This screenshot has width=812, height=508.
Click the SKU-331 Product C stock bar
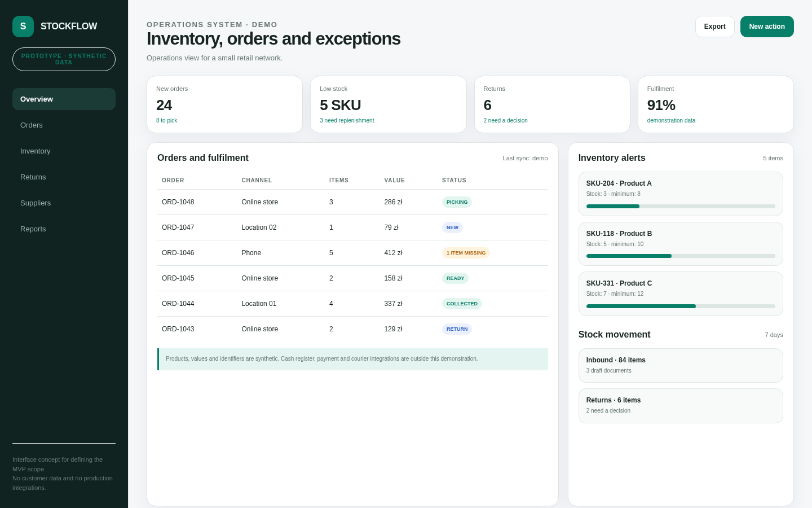click(681, 306)
